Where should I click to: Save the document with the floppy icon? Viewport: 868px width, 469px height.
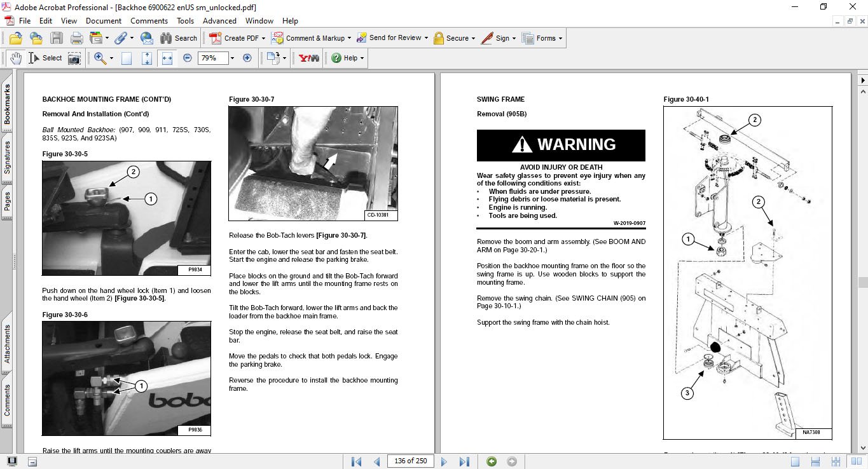click(57, 38)
